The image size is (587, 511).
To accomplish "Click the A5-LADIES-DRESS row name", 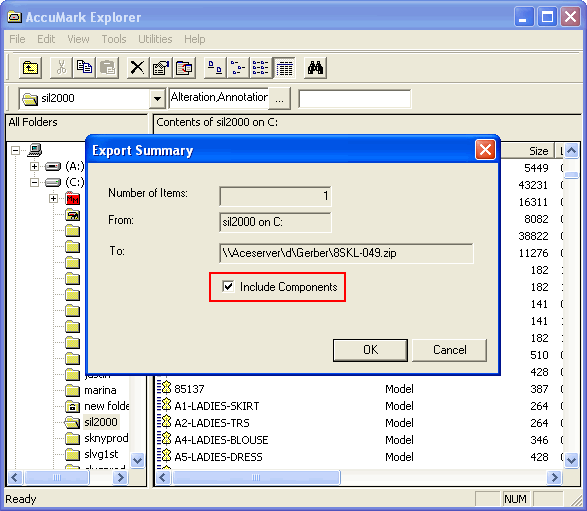I will [x=218, y=457].
